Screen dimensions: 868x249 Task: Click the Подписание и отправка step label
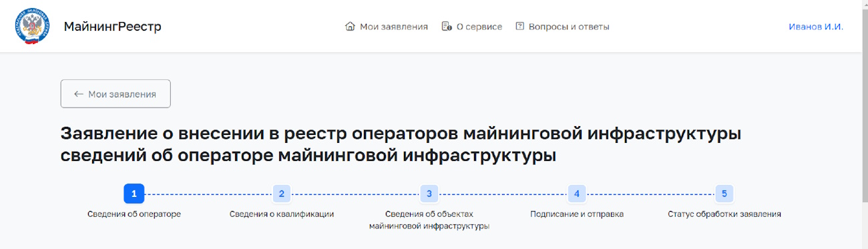577,214
